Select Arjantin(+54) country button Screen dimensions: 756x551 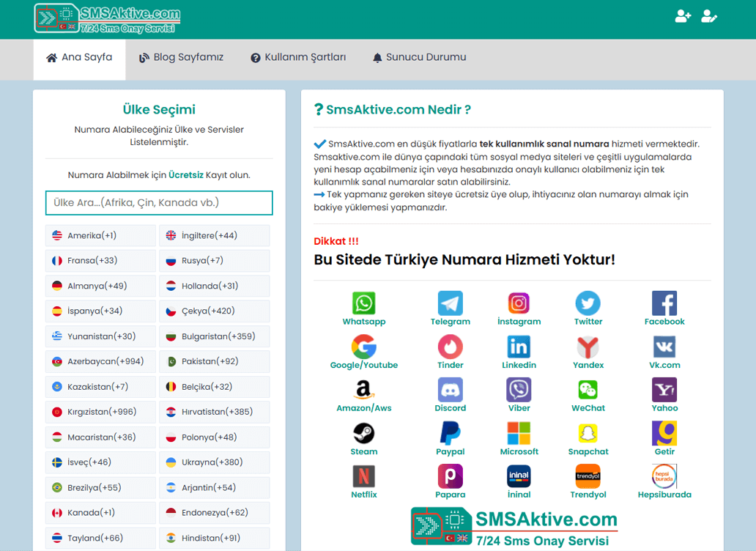click(x=214, y=488)
